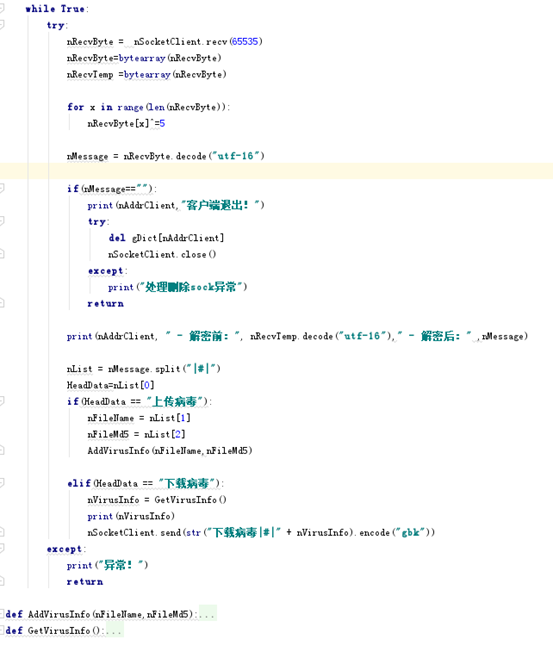Expand the fold marker beside def AddVirusInfo
The image size is (553, 658).
click(x=2, y=614)
